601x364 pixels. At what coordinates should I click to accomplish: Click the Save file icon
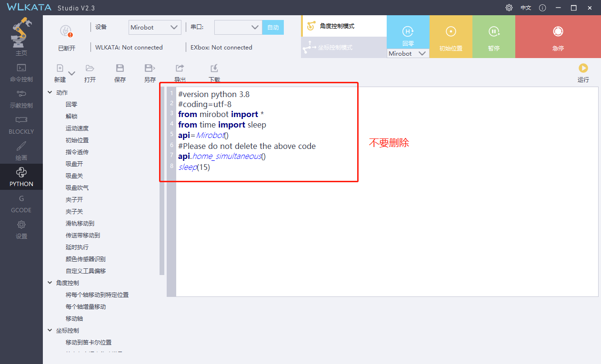coord(120,69)
